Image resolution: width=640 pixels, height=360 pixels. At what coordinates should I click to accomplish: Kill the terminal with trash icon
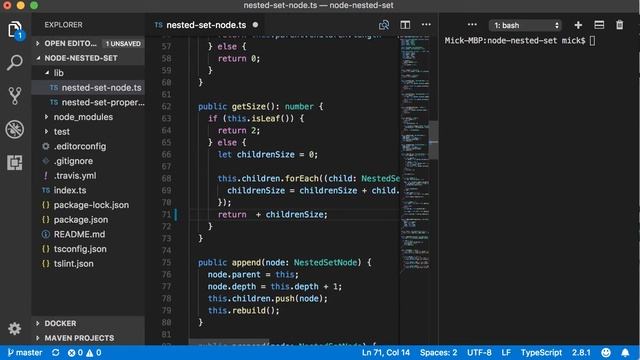point(620,25)
